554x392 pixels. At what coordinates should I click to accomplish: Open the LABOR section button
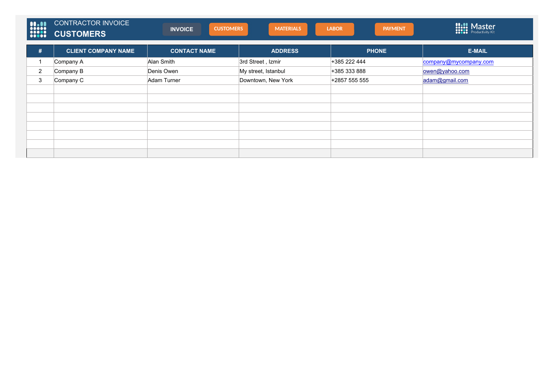click(335, 29)
